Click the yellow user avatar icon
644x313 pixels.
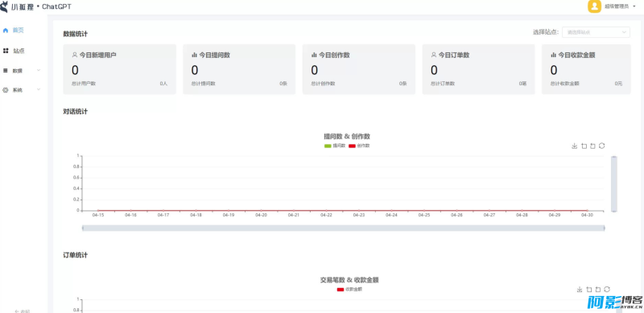pos(594,6)
